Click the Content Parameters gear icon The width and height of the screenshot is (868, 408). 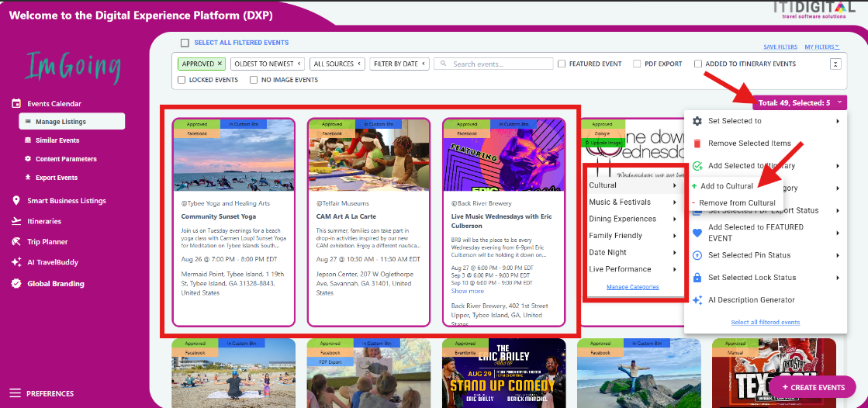(28, 159)
